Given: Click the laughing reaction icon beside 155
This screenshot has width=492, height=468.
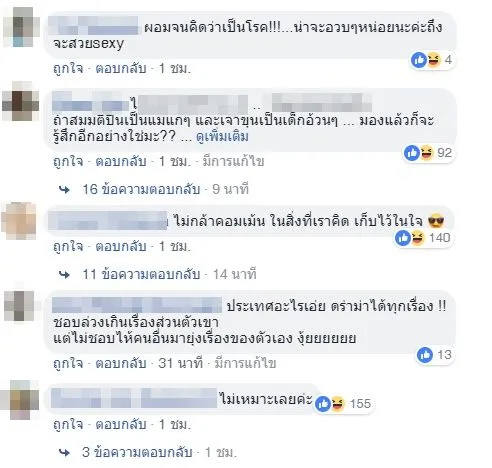Looking at the screenshot, I should point(337,404).
